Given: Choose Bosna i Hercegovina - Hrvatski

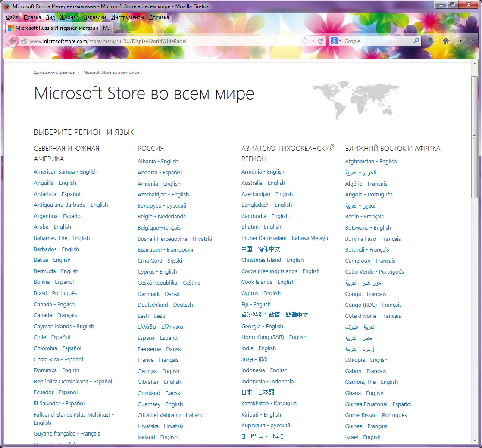Looking at the screenshot, I should (175, 239).
